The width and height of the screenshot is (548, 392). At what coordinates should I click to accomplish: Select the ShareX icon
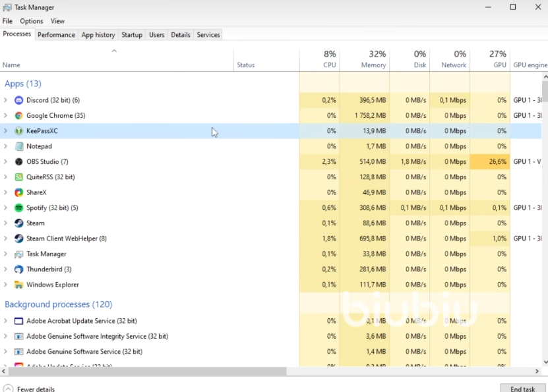point(18,192)
